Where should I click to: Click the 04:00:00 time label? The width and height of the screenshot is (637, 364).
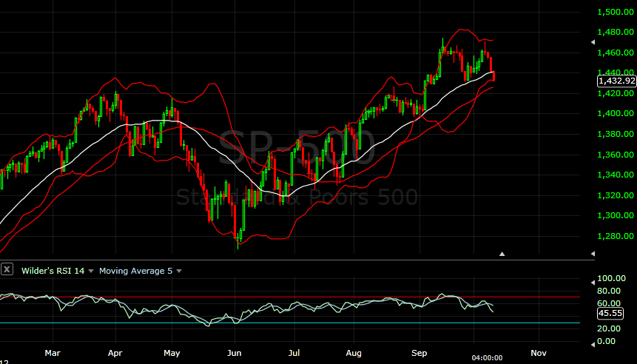click(x=487, y=358)
